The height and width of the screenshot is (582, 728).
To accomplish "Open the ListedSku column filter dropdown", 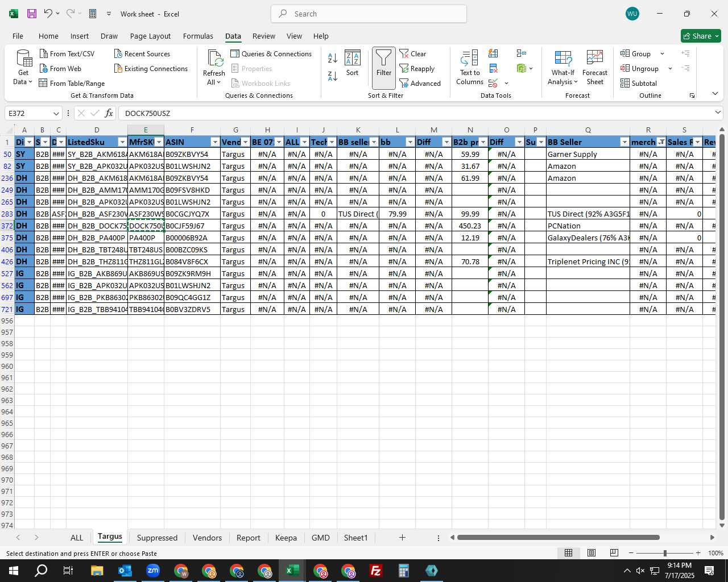I will point(122,142).
